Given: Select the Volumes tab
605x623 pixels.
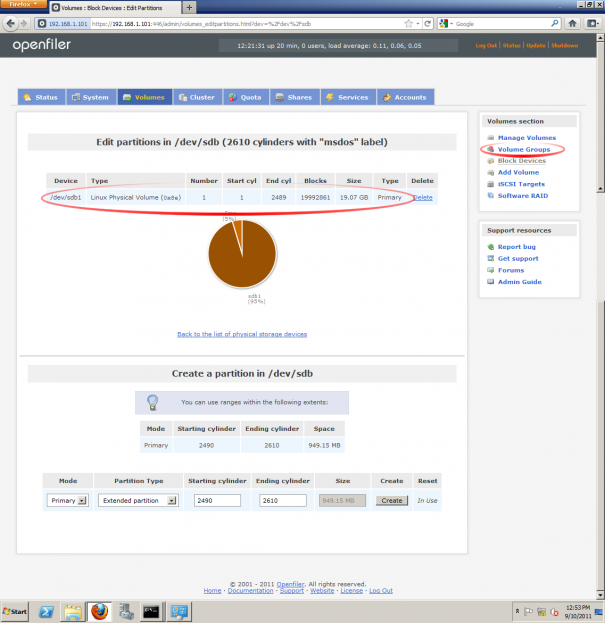Looking at the screenshot, I should (145, 97).
